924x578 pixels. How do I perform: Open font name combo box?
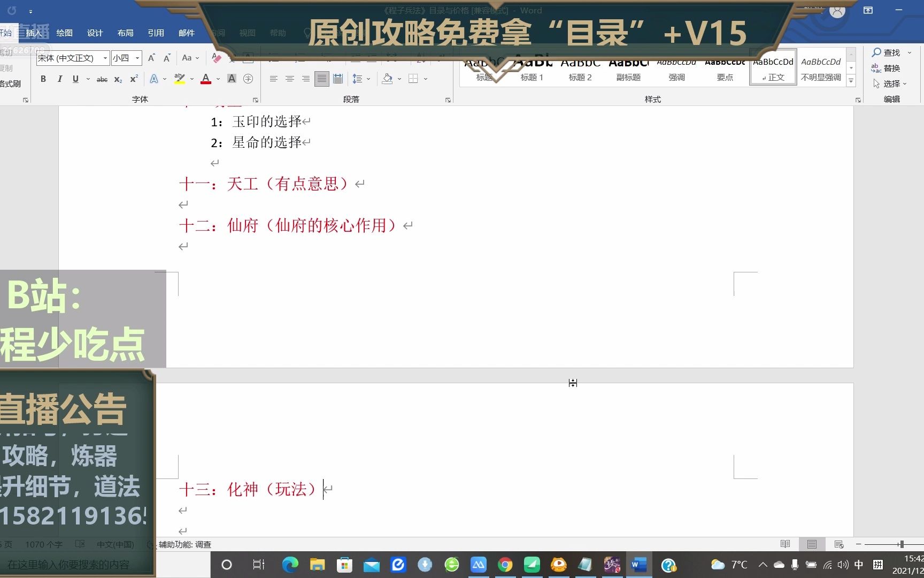[x=73, y=58]
